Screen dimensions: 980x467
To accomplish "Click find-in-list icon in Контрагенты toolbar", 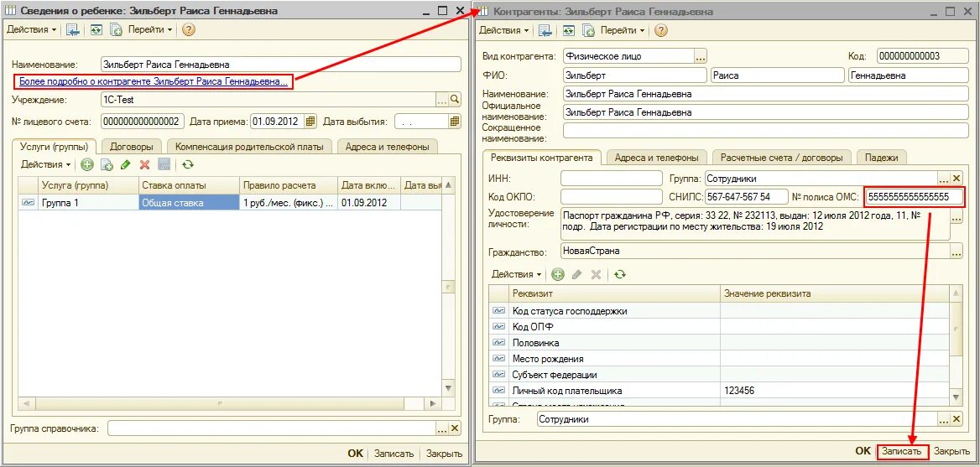I will tap(545, 30).
